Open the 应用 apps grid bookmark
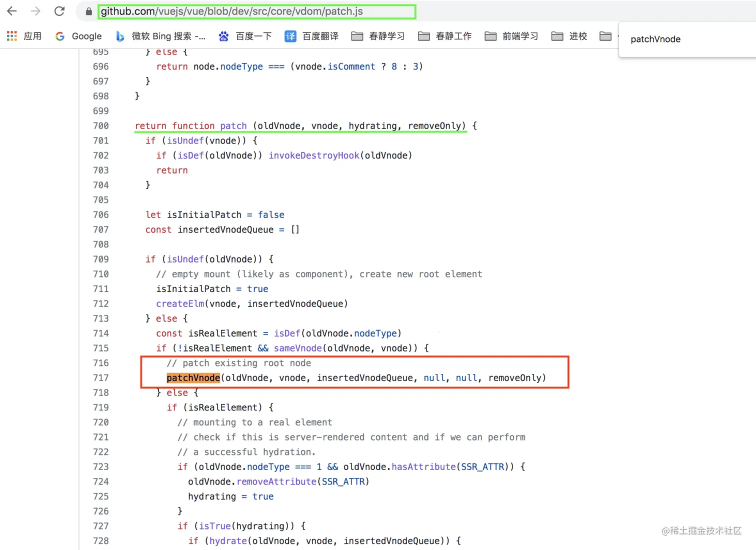756x550 pixels. click(24, 36)
